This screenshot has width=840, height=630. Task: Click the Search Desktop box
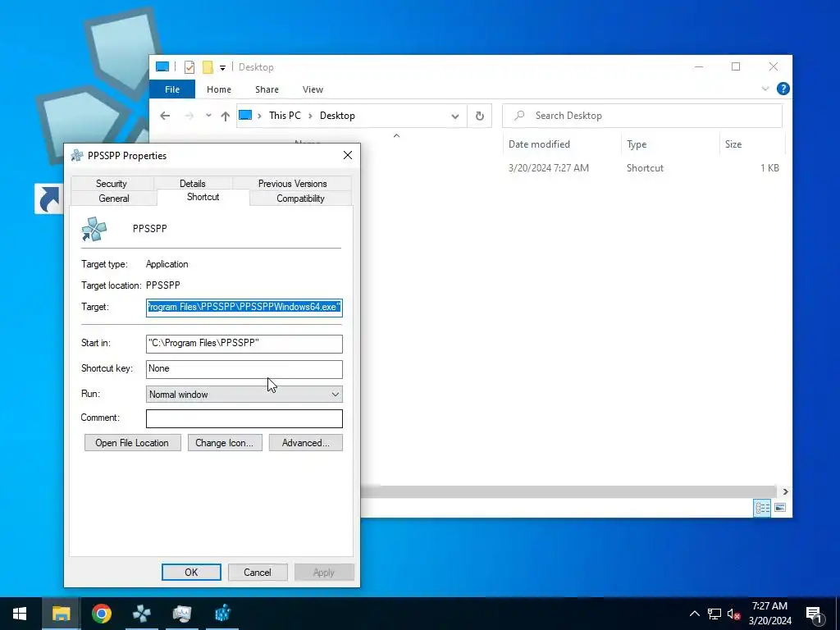642,116
